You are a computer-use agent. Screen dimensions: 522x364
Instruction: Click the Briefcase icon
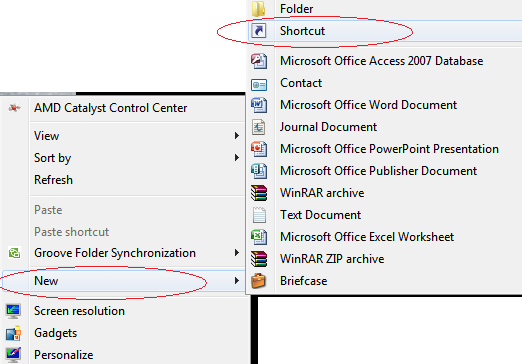[x=259, y=281]
